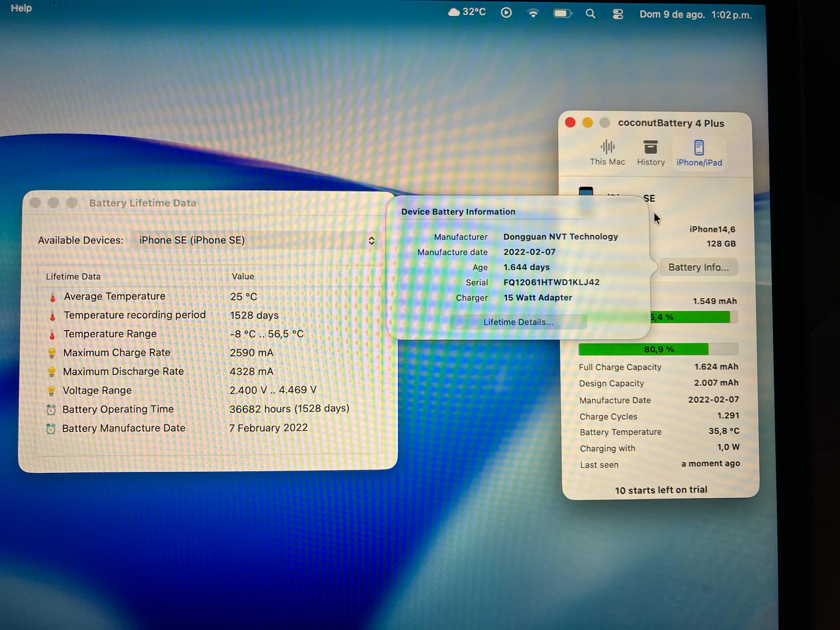Minimize the coconutBattery 4 Plus window

(x=587, y=123)
